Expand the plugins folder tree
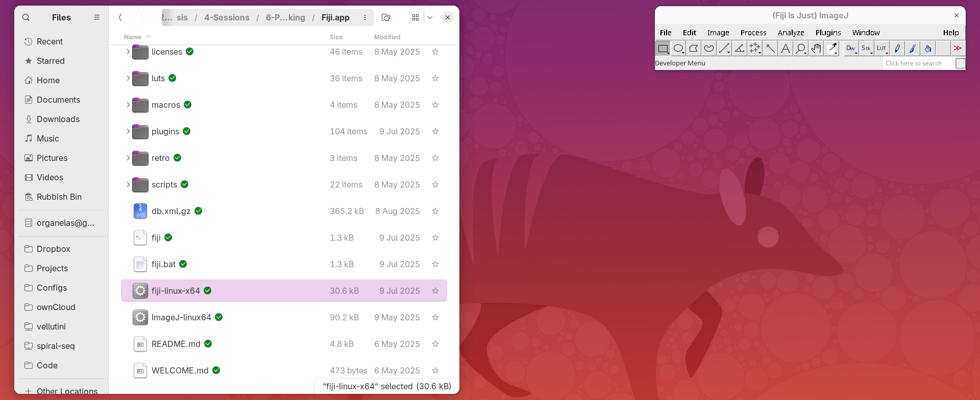This screenshot has width=980, height=400. tap(128, 131)
